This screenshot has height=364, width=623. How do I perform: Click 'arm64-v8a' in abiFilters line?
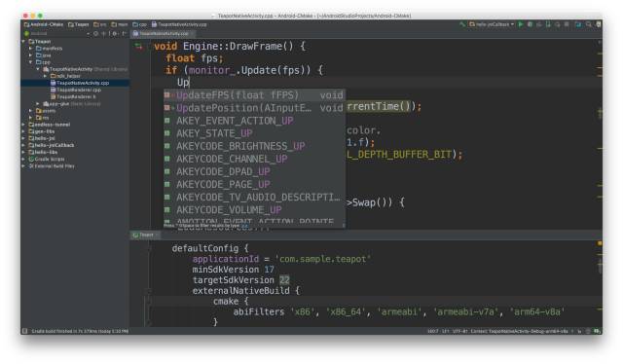(536, 312)
